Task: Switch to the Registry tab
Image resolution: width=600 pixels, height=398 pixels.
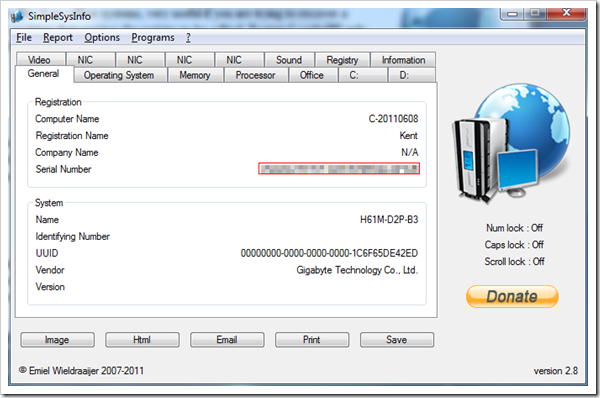Action: click(342, 60)
